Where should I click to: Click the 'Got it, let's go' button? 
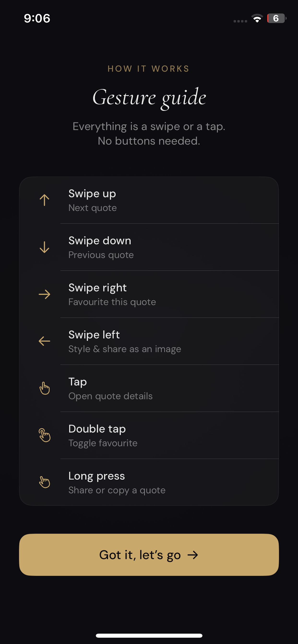(149, 555)
